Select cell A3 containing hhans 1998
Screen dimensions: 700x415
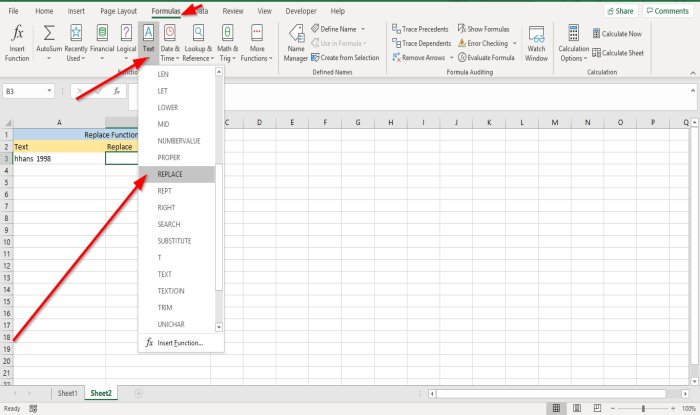59,158
